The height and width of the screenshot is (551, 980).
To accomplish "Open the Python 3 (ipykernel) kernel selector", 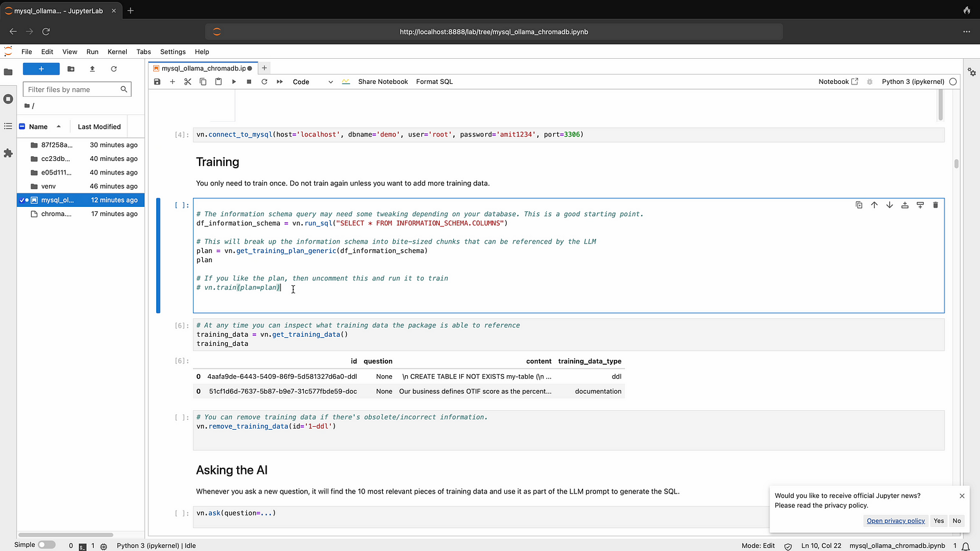I will (913, 81).
